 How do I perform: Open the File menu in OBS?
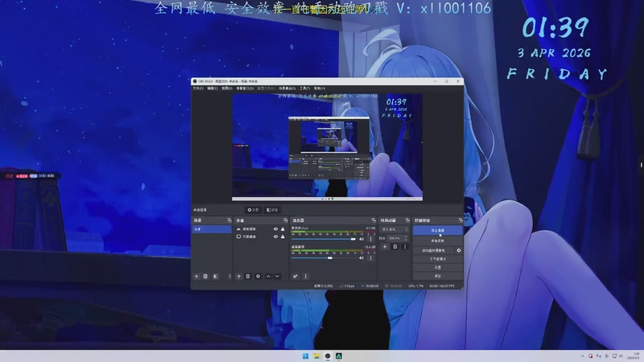point(198,88)
